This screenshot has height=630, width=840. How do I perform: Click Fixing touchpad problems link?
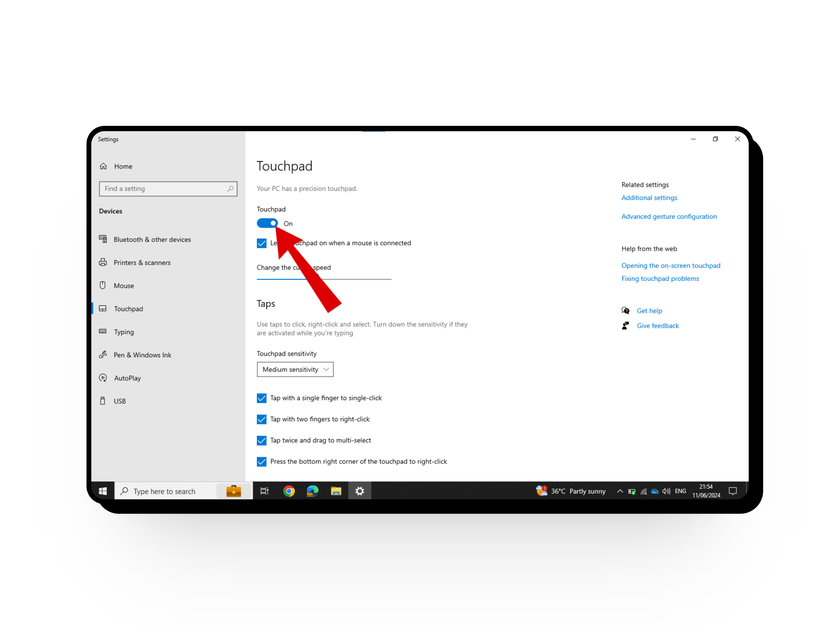coord(660,279)
